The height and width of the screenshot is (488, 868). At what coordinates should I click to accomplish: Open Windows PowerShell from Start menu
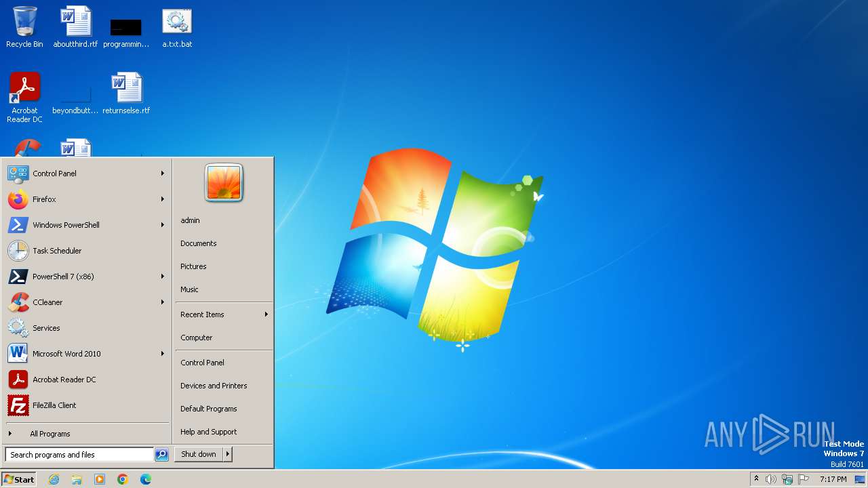[x=86, y=225]
